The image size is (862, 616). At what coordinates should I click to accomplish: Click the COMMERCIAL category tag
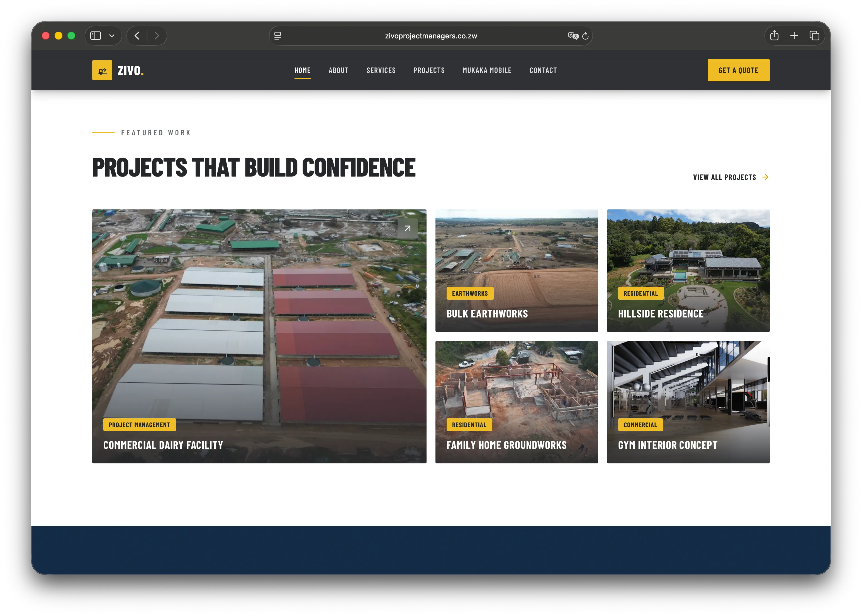[640, 425]
